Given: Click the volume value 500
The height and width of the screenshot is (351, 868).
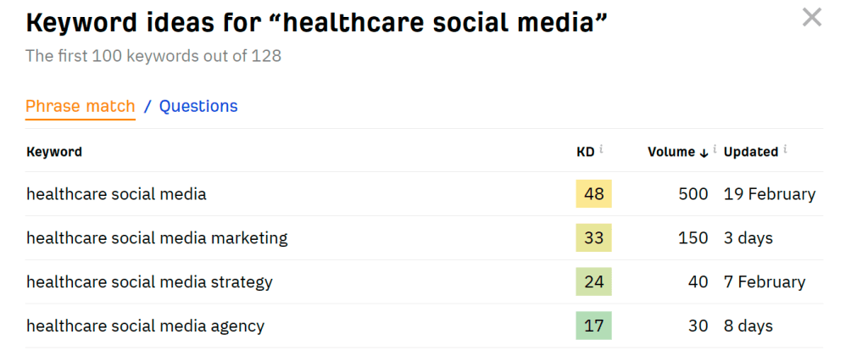Looking at the screenshot, I should [693, 194].
